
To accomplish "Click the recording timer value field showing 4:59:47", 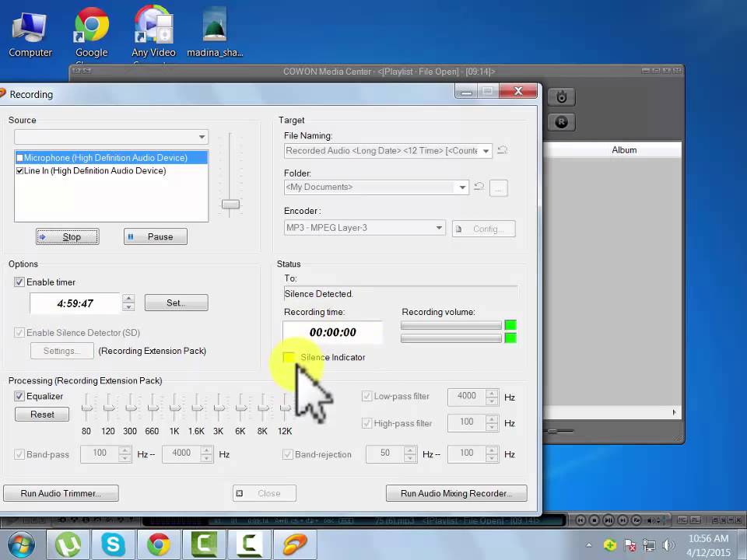I will point(75,303).
